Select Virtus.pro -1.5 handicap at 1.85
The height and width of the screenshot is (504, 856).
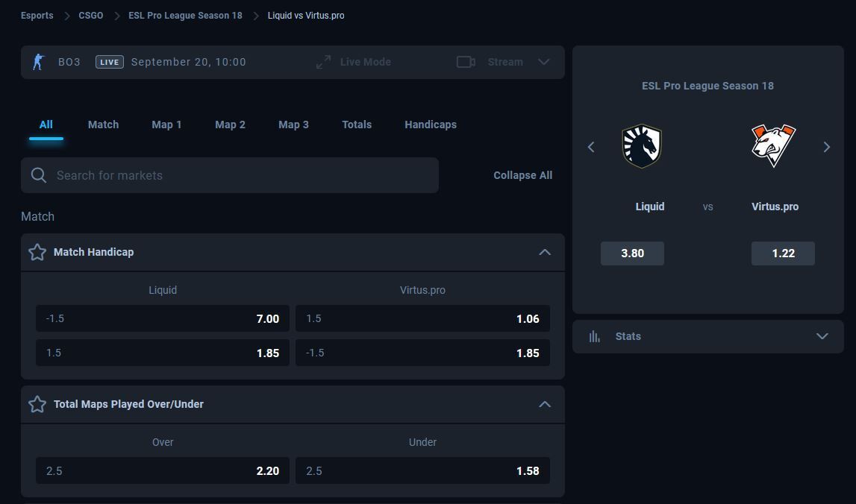point(422,353)
